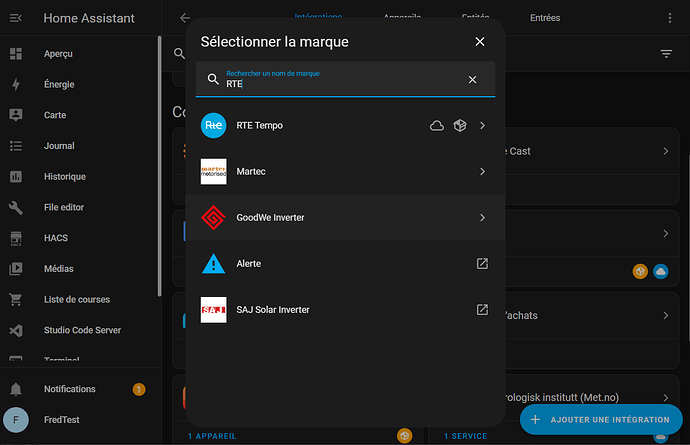Click the custom integration box icon on RTE Tempo
The image size is (690, 445).
coord(460,125)
